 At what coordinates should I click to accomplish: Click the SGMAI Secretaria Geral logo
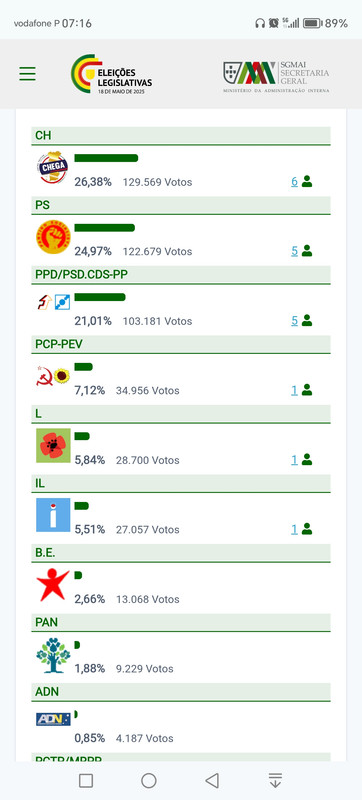[276, 77]
